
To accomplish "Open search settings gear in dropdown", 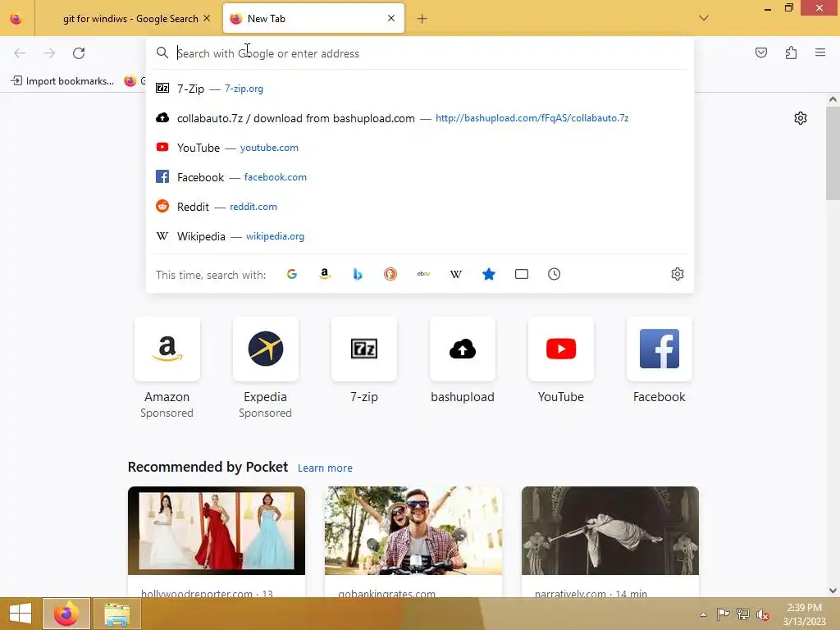I will pyautogui.click(x=677, y=274).
